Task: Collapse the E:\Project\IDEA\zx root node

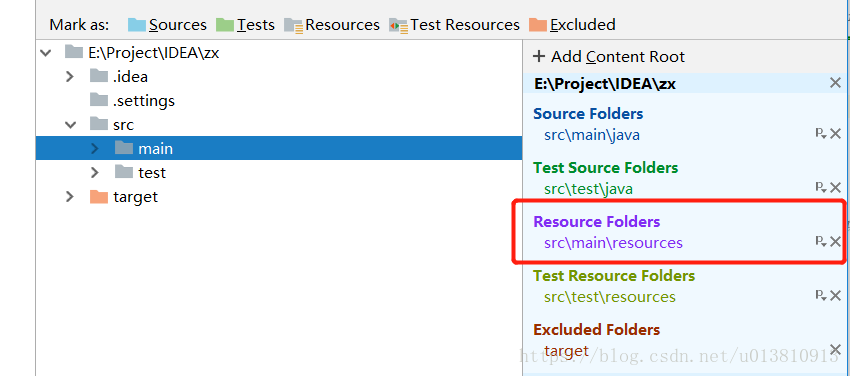Action: tap(46, 53)
